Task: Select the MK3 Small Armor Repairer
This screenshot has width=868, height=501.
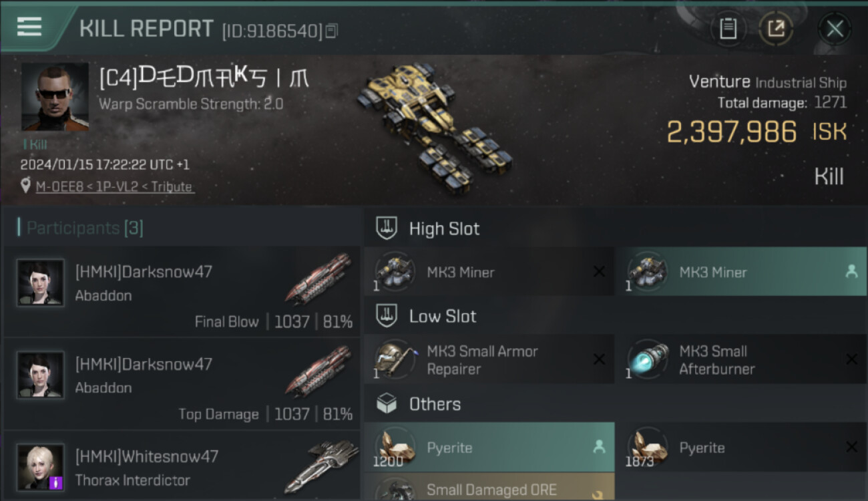Action: tap(489, 360)
